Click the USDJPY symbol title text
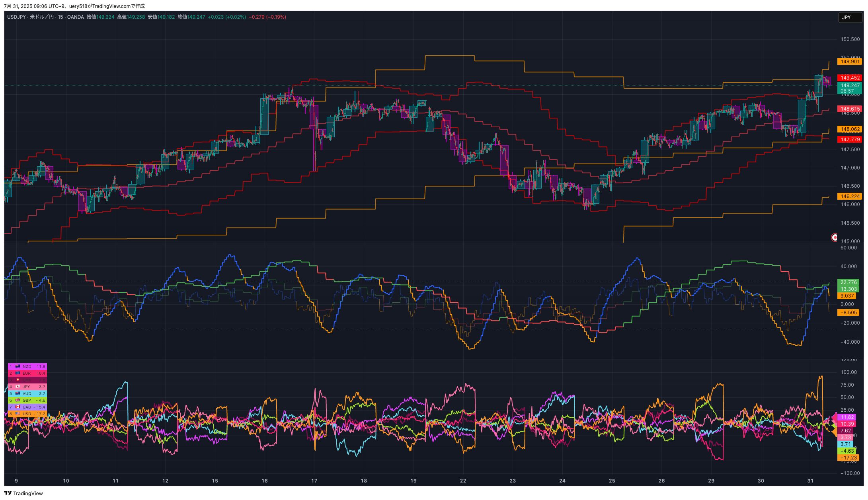Screen dimensions: 868x500 (17, 17)
